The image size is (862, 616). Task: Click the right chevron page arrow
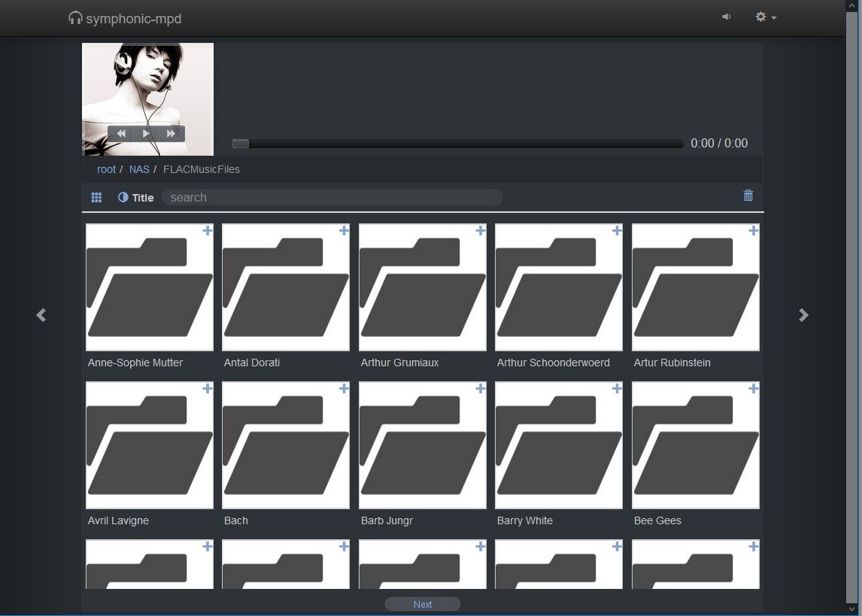click(804, 315)
